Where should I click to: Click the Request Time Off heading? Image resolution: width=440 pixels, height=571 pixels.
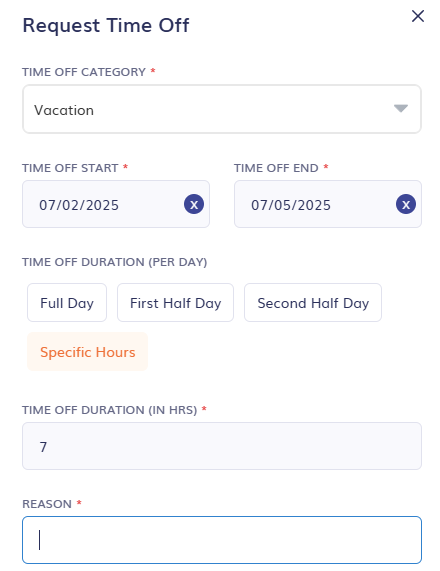[106, 26]
